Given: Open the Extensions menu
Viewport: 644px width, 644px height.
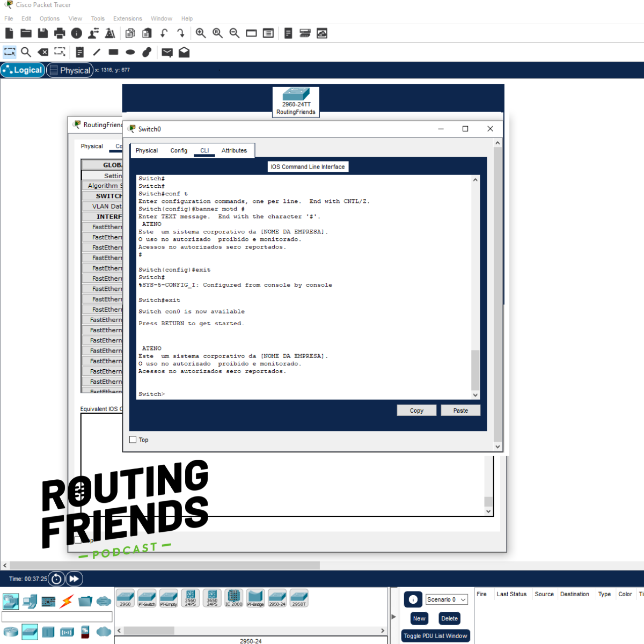Looking at the screenshot, I should (x=127, y=18).
